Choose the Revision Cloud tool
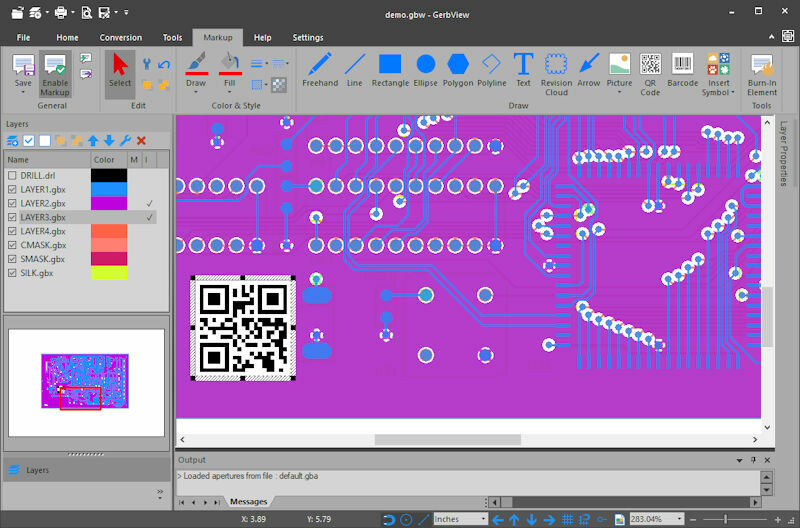 point(556,74)
